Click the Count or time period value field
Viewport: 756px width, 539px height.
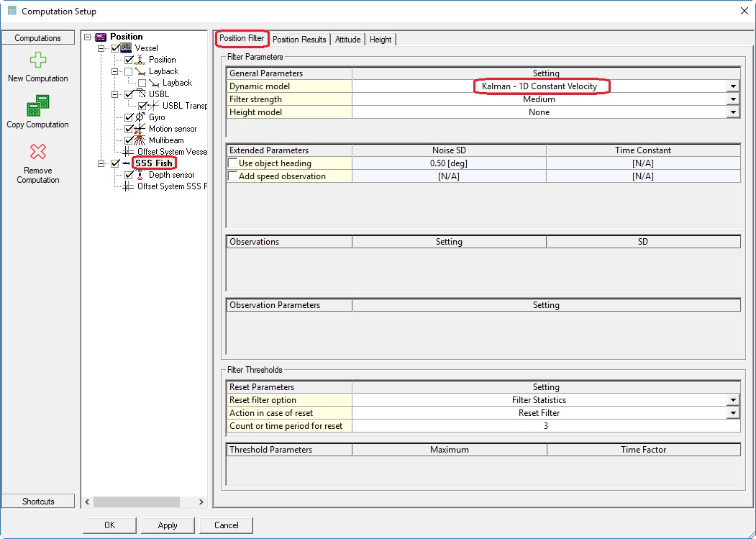pos(546,426)
